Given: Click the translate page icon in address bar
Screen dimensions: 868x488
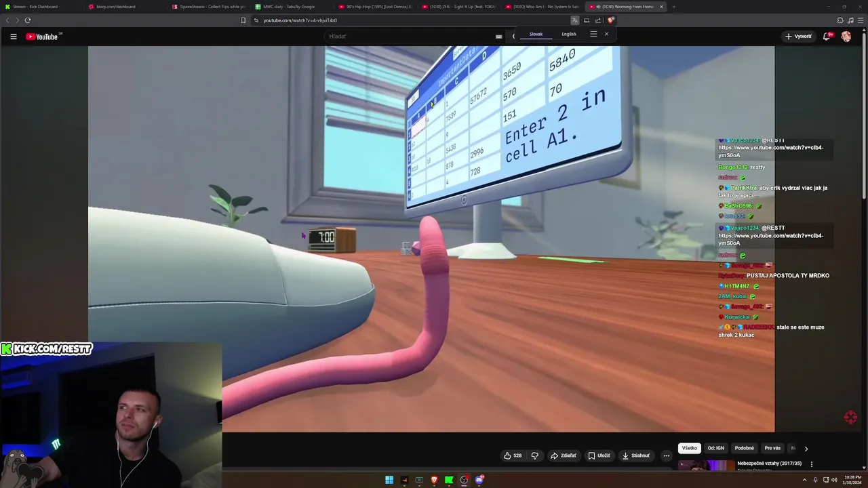Looking at the screenshot, I should [575, 20].
